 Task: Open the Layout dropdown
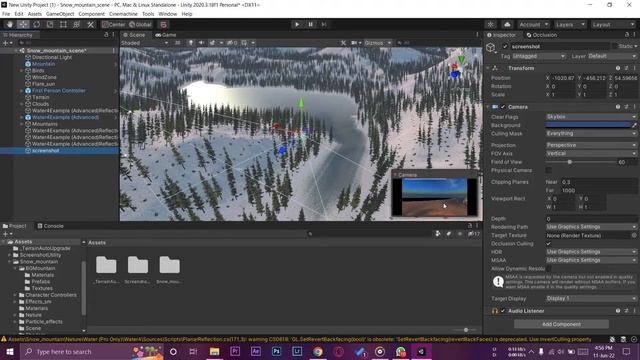pyautogui.click(x=613, y=24)
